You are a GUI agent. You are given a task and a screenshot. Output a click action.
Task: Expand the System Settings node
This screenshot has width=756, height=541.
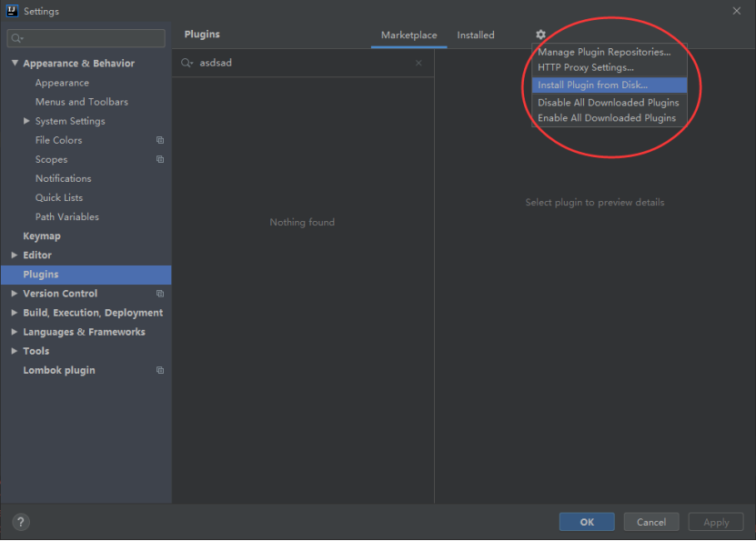tap(26, 121)
